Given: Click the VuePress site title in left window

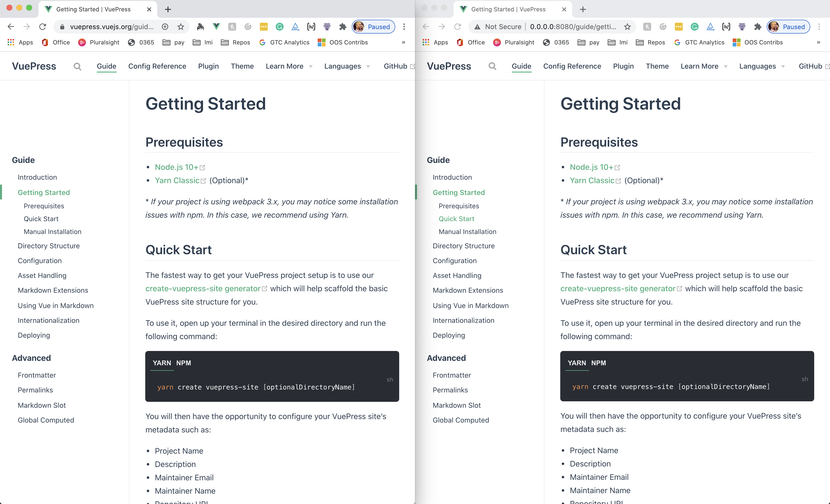Looking at the screenshot, I should point(34,66).
